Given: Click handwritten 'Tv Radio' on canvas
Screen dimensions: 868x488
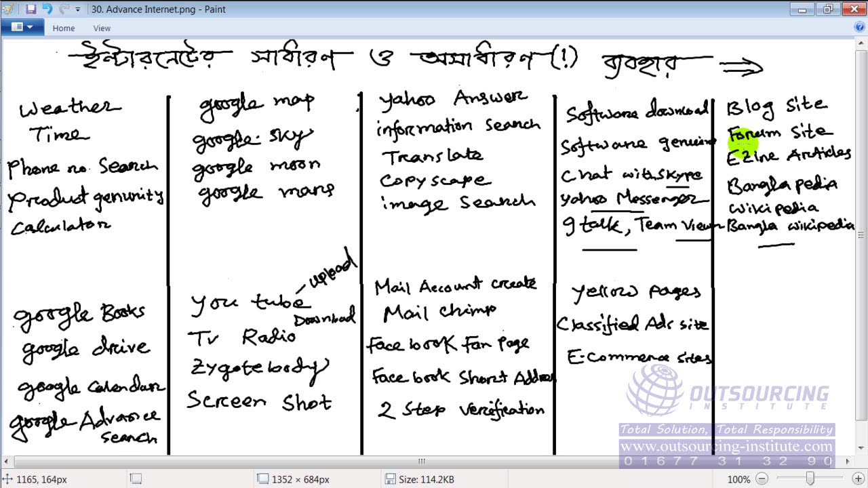Looking at the screenshot, I should 242,337.
